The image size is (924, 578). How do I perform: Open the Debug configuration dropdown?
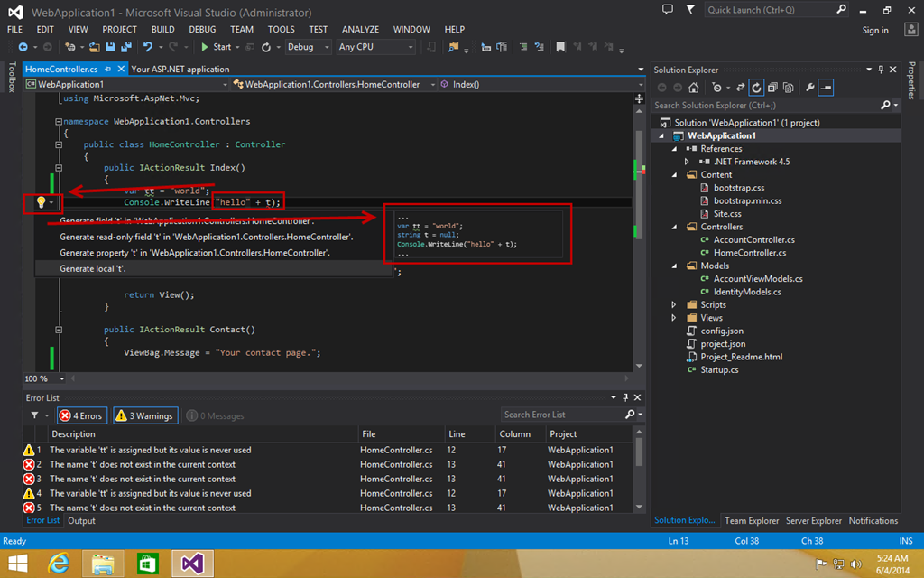pos(308,47)
